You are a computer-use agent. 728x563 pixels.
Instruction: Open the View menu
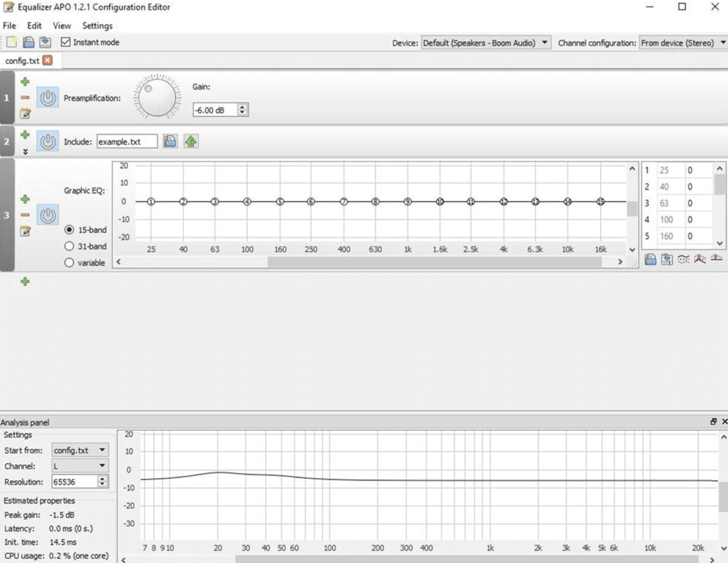click(62, 25)
